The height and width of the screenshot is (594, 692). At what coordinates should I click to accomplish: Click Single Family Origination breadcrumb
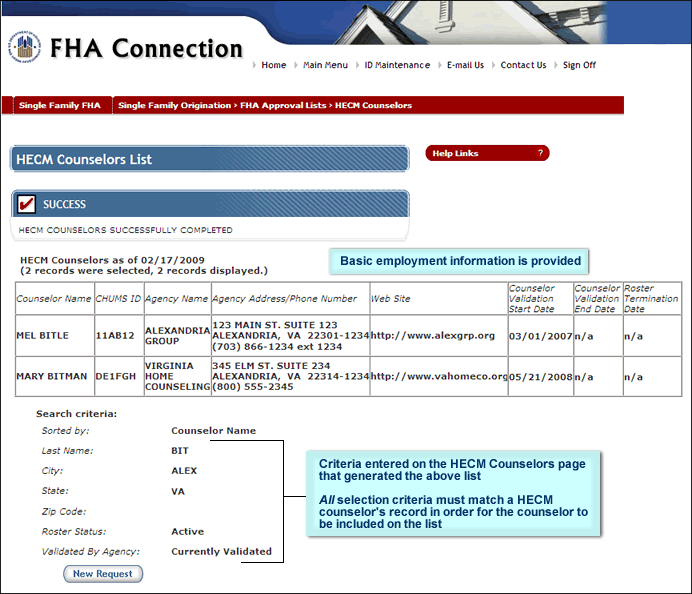tap(174, 105)
